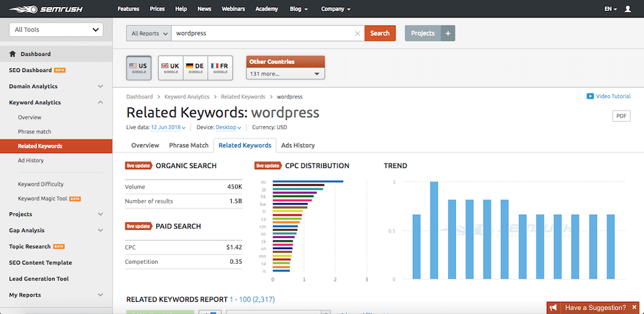Click the Topic Research beta badge
Image resolution: width=644 pixels, height=314 pixels.
pos(59,246)
